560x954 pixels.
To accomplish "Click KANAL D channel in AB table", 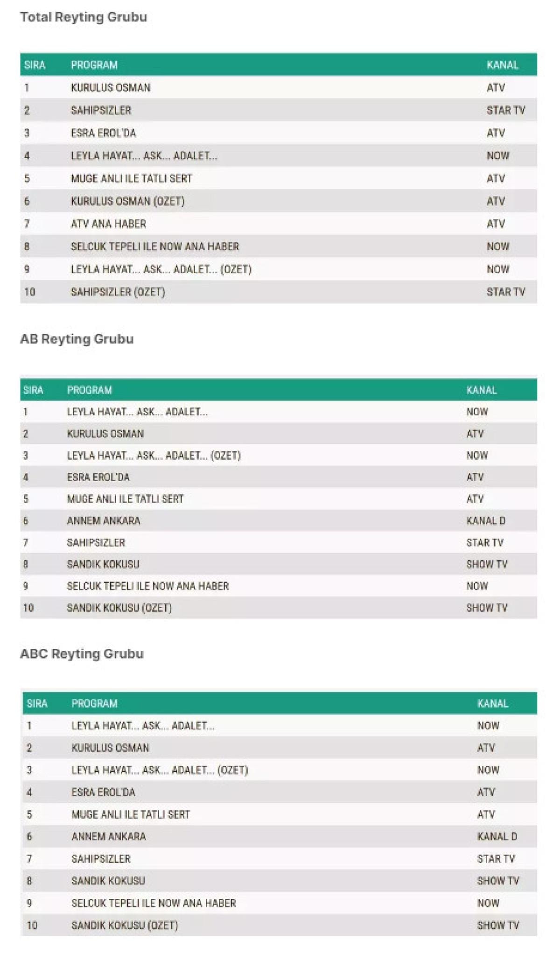I will point(485,521).
